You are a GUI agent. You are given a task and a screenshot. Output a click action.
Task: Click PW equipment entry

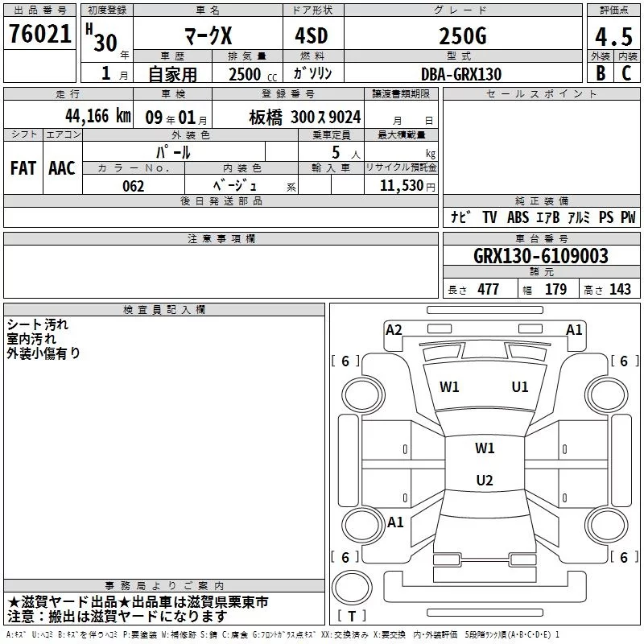(628, 217)
